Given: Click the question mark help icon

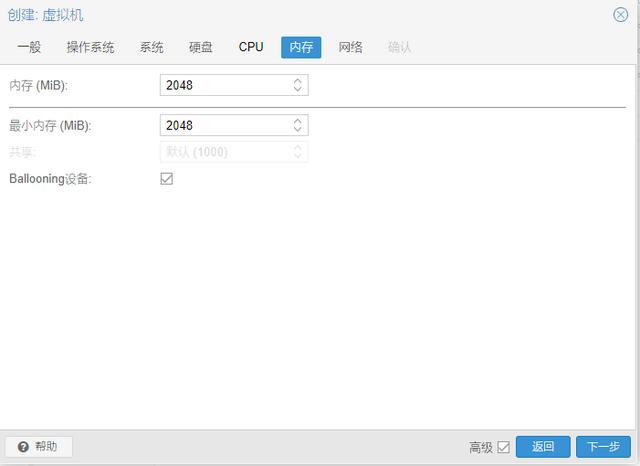Looking at the screenshot, I should click(x=23, y=447).
